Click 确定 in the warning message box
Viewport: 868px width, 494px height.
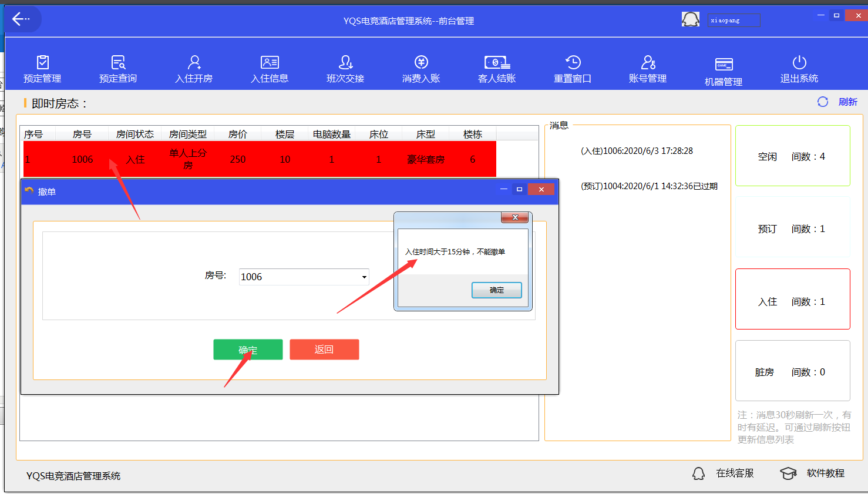point(496,290)
